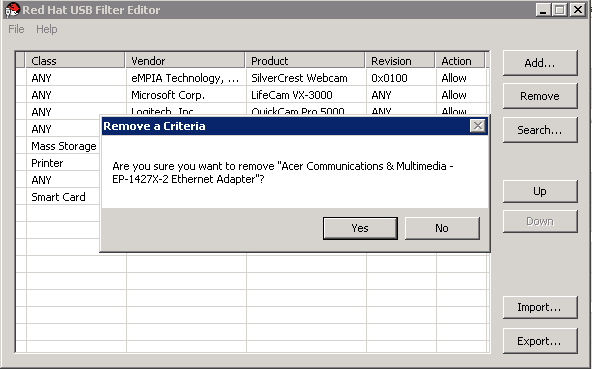Select the LifeCam VX-3000 product cell

click(305, 95)
